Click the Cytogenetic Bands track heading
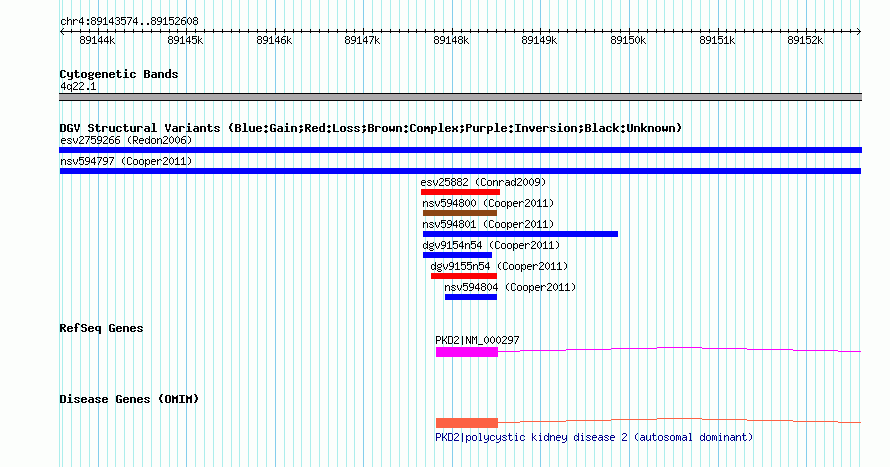Viewport: 890px width, 467px height. tap(119, 74)
